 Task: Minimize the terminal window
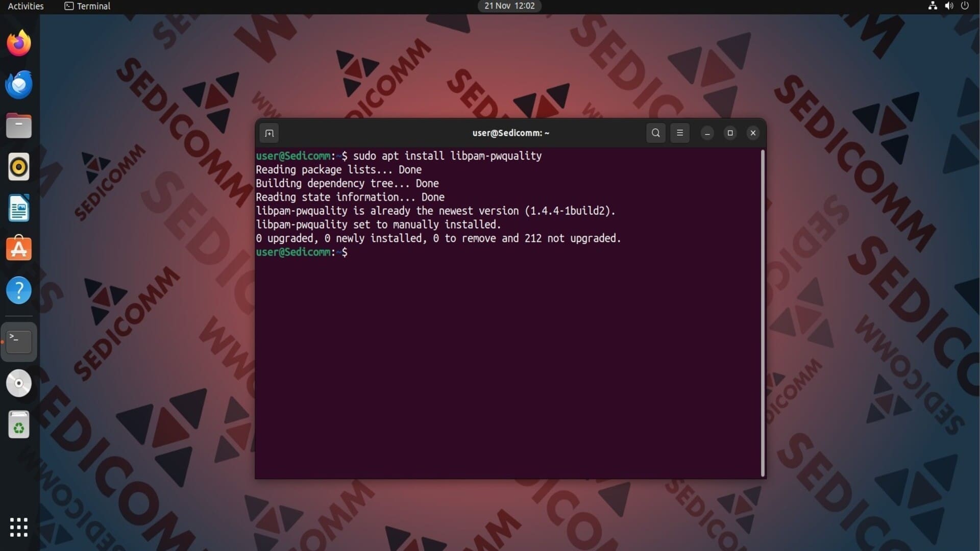tap(707, 133)
